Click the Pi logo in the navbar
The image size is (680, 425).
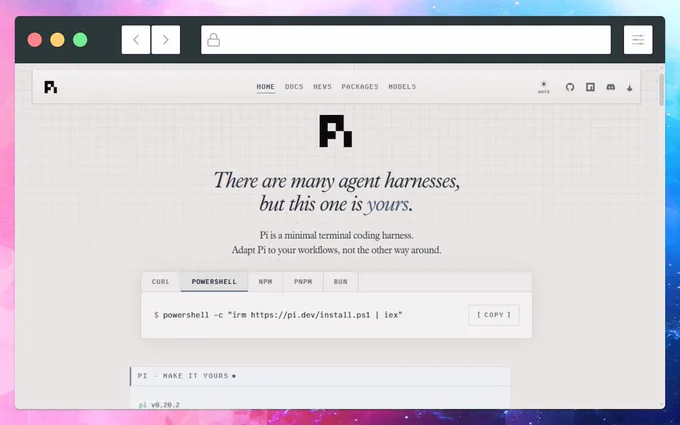[51, 87]
